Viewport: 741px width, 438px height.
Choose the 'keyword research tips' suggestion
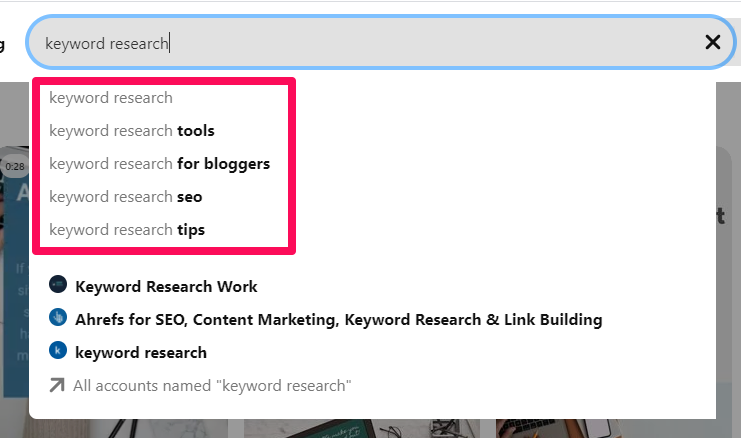(127, 230)
